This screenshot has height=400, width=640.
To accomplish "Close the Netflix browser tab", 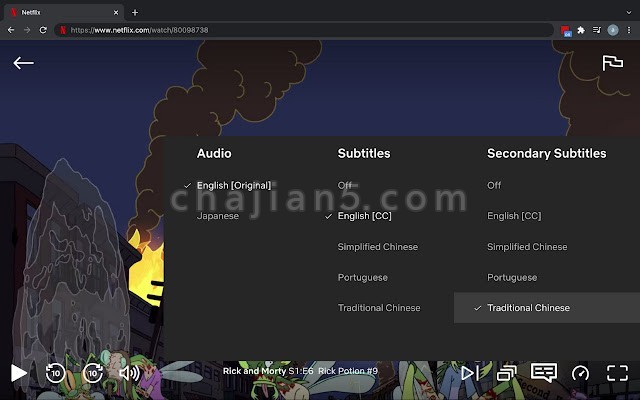I will pyautogui.click(x=116, y=13).
